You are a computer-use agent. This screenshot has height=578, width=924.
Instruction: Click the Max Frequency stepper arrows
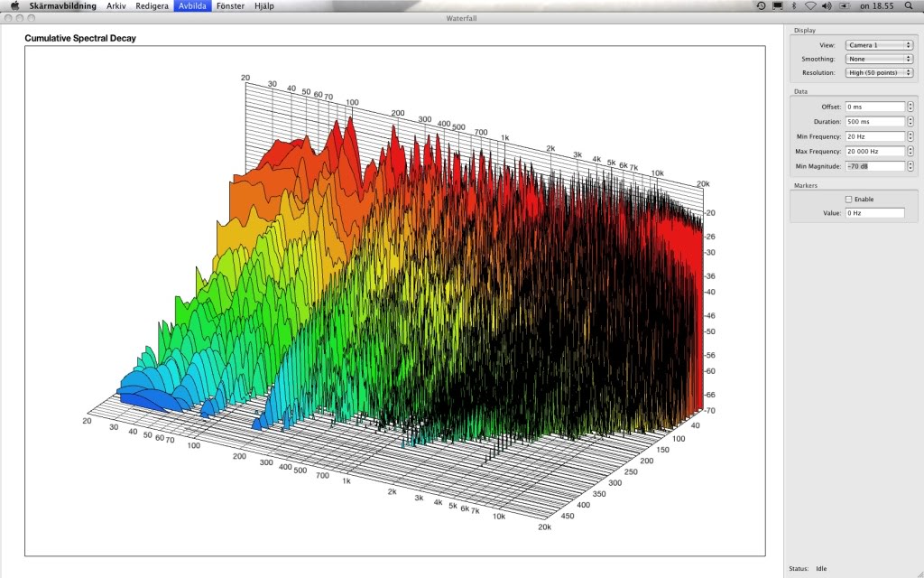coord(910,151)
